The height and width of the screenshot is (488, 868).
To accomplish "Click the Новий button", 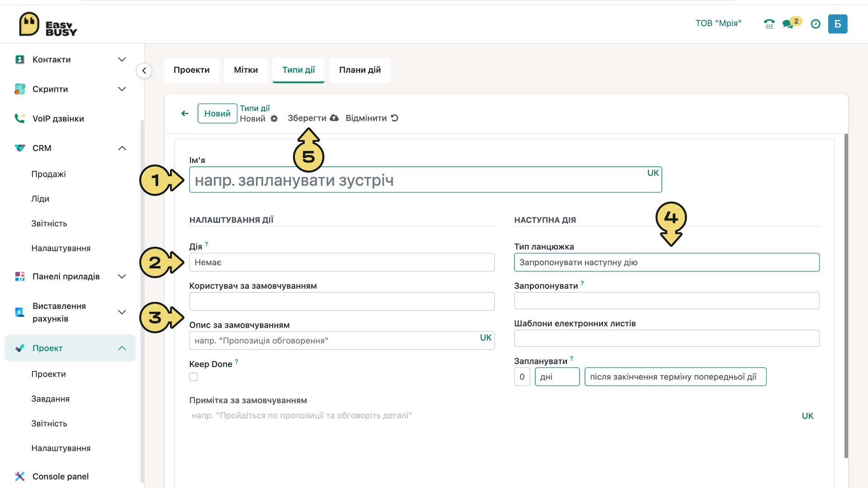I will (217, 113).
